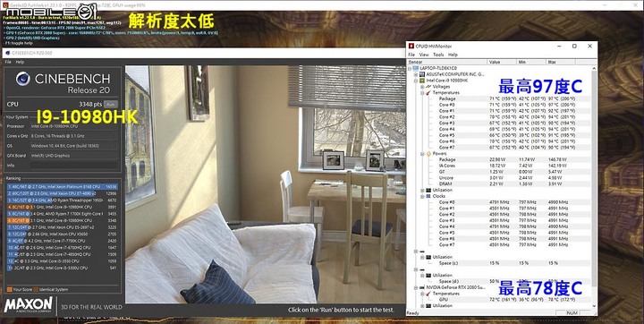Select the AMD Ryzen 7 1700X ranking entry

point(62,214)
